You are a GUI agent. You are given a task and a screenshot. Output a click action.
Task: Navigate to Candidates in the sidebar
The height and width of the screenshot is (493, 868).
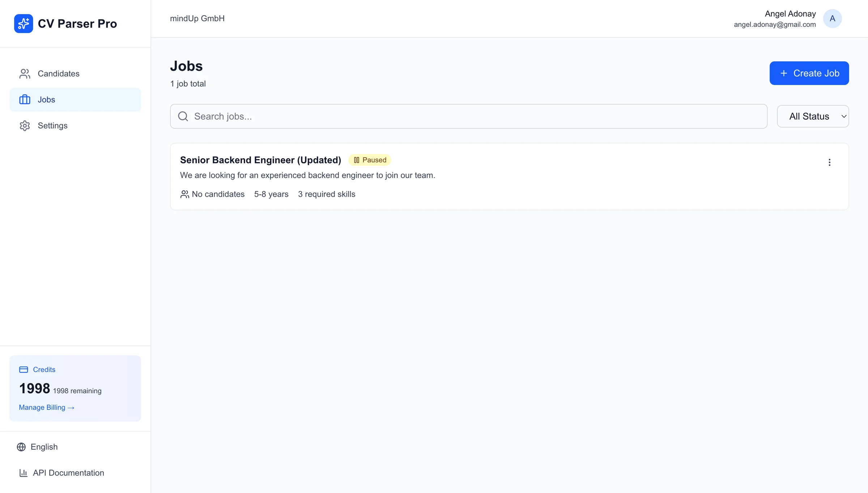(58, 73)
